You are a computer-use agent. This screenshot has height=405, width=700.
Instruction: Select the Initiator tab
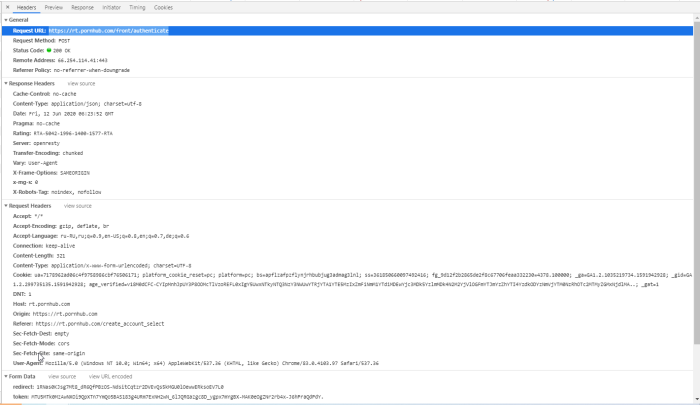pyautogui.click(x=111, y=7)
